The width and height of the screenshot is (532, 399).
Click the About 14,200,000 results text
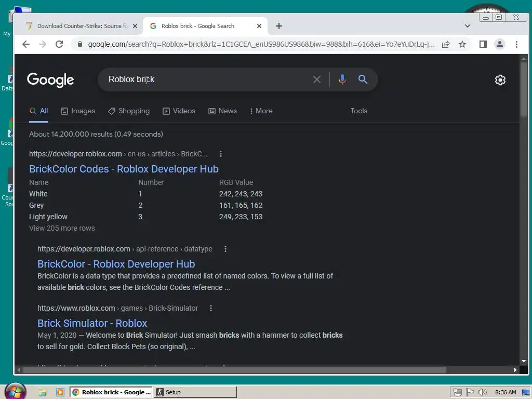pyautogui.click(x=96, y=135)
